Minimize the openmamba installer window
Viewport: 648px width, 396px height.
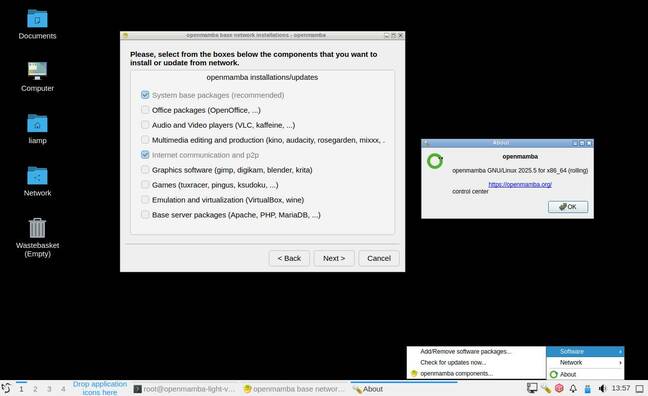coord(387,36)
